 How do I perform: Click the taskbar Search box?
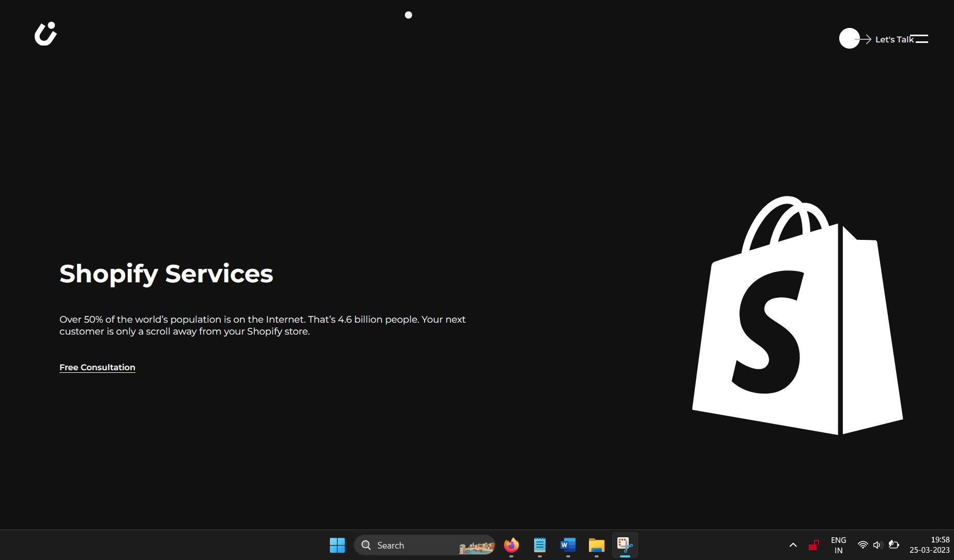(425, 545)
